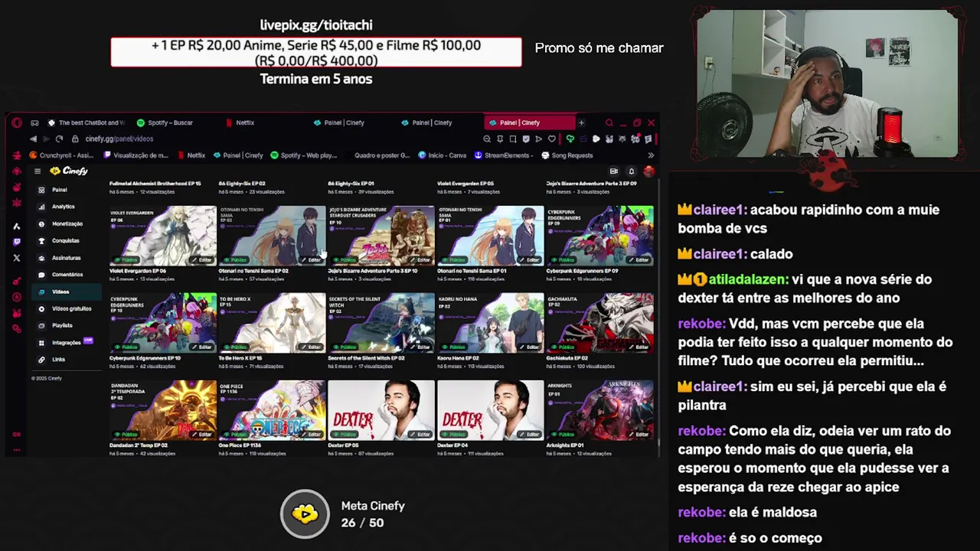Viewport: 980px width, 551px height.
Task: Click the heart bookmark toolbar icon
Action: 551,139
